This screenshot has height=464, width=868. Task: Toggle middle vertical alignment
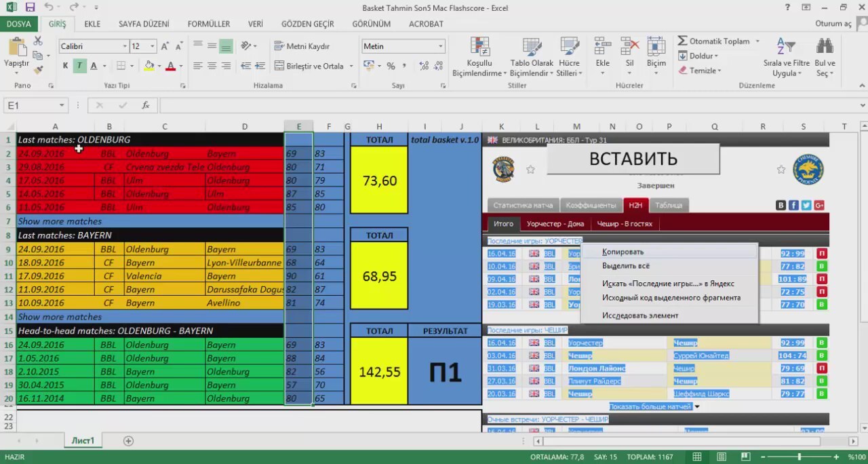[212, 45]
